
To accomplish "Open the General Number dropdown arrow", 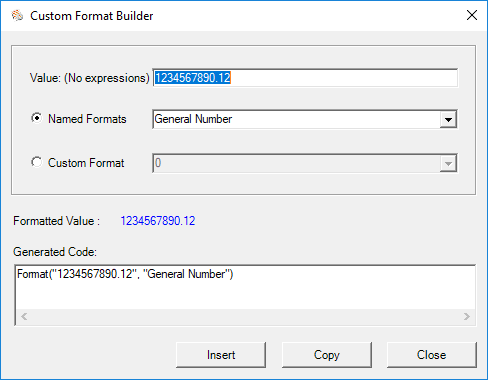I will pyautogui.click(x=448, y=119).
